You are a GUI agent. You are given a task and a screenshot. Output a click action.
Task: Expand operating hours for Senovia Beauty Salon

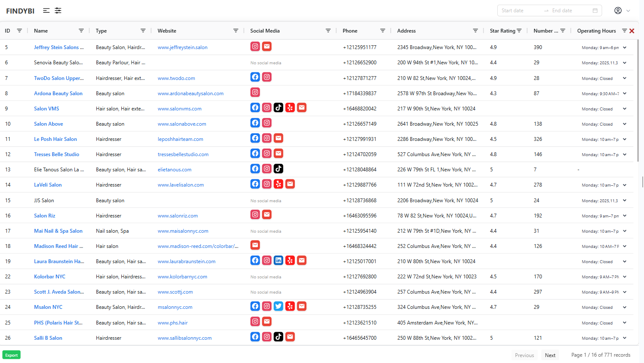[x=625, y=63]
